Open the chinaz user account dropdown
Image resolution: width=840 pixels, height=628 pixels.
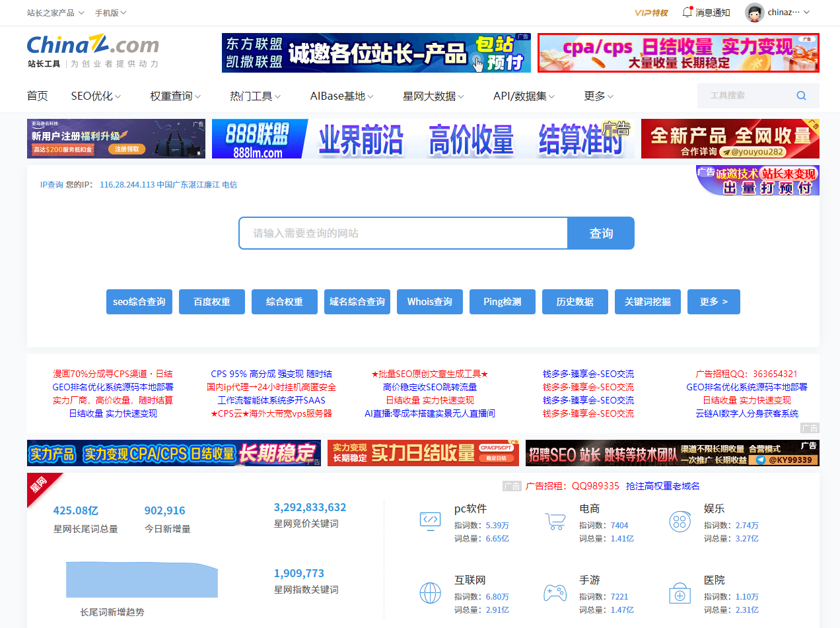tap(783, 13)
